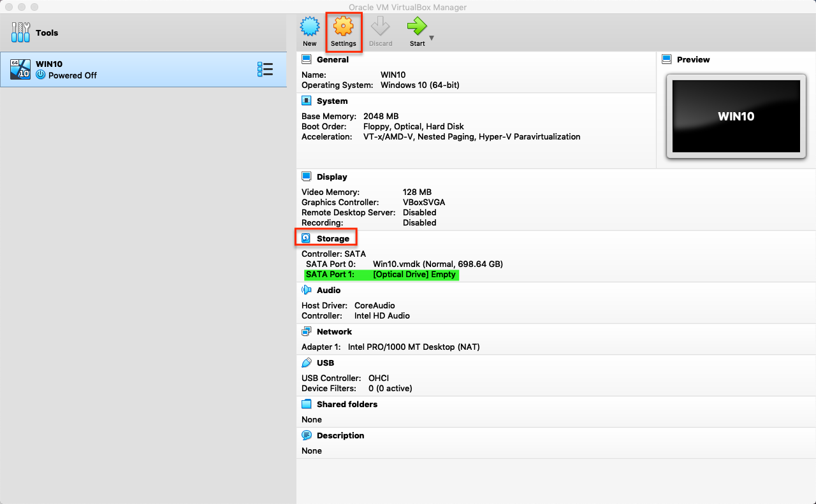The height and width of the screenshot is (504, 816).
Task: Click the WIN10 preview thumbnail
Action: coord(736,116)
